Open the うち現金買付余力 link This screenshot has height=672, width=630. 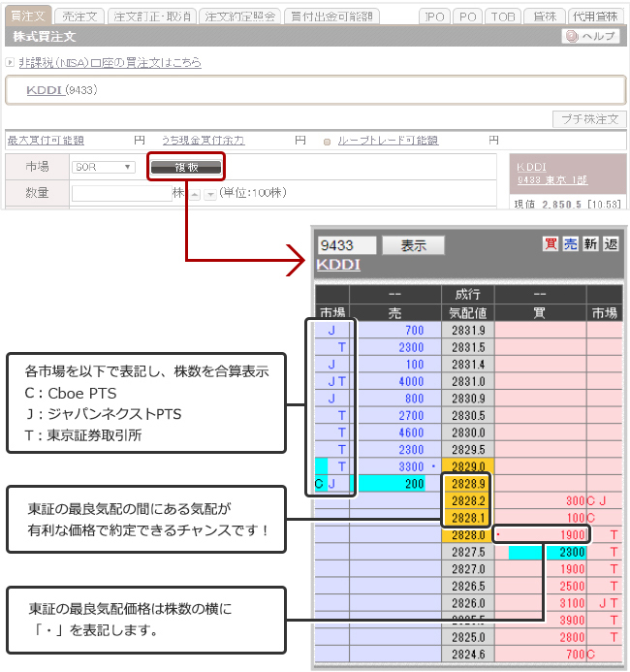tap(204, 141)
